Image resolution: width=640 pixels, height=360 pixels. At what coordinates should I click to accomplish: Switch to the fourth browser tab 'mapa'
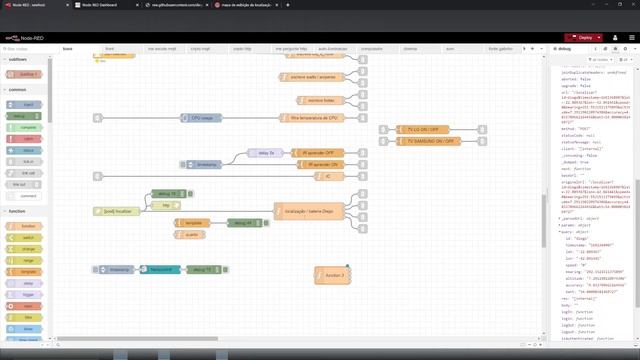pyautogui.click(x=246, y=5)
